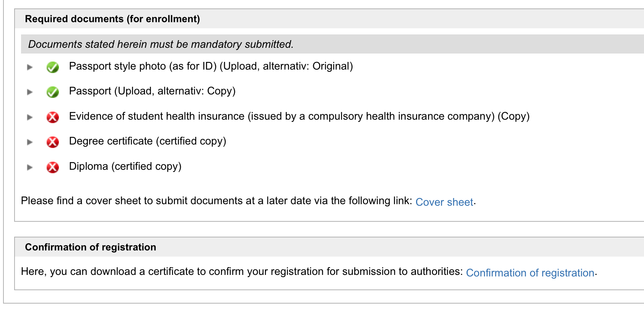Expand the Diploma certified copy row
Viewport: 644px width, 312px height.
30,167
